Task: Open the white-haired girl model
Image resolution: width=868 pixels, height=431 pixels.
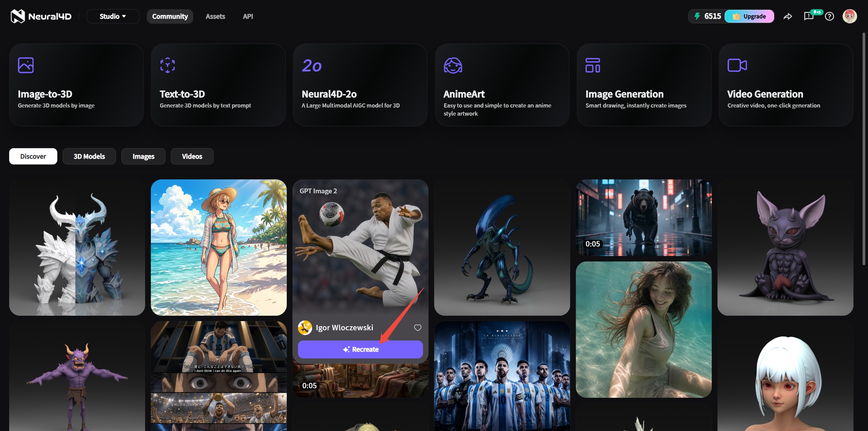Action: pyautogui.click(x=786, y=376)
